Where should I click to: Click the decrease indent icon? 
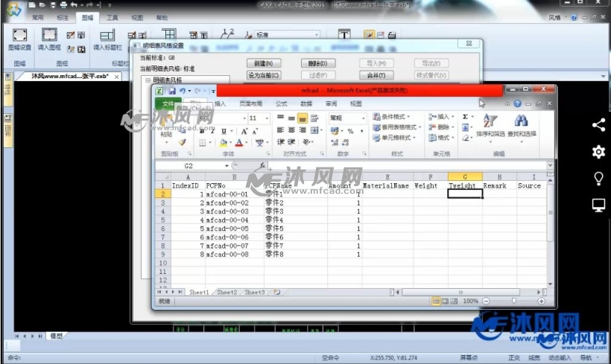click(281, 142)
